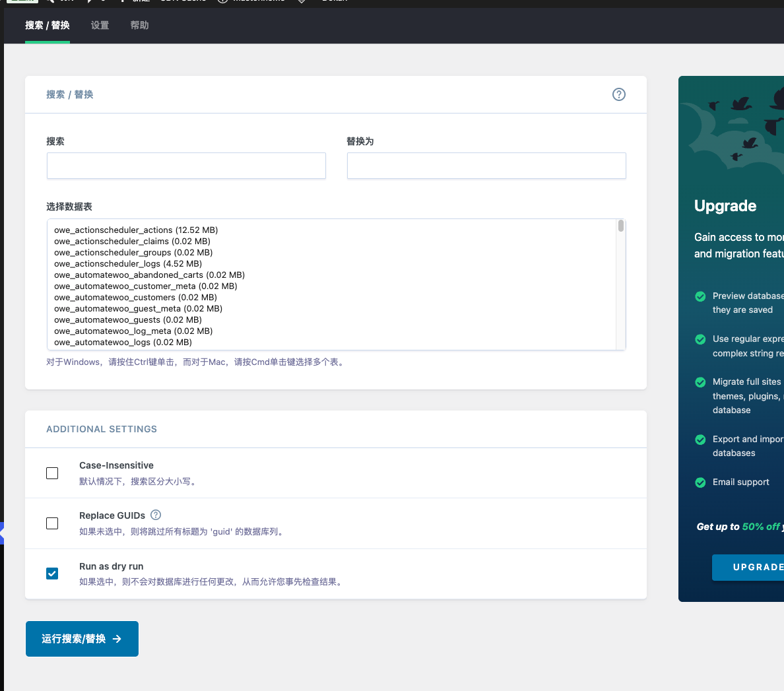This screenshot has height=691, width=784.
Task: Select owe_actionscheduler_claims (0.02 MB) table
Action: pos(132,241)
